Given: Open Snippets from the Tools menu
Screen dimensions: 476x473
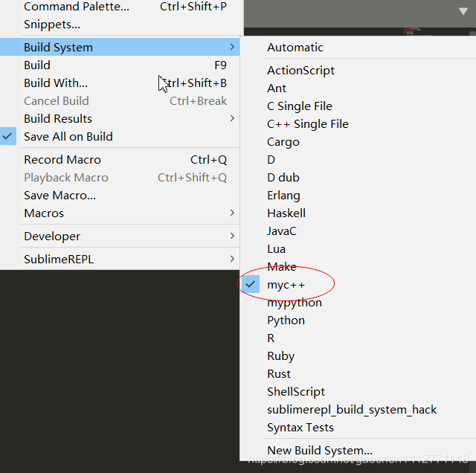Looking at the screenshot, I should pyautogui.click(x=120, y=25).
